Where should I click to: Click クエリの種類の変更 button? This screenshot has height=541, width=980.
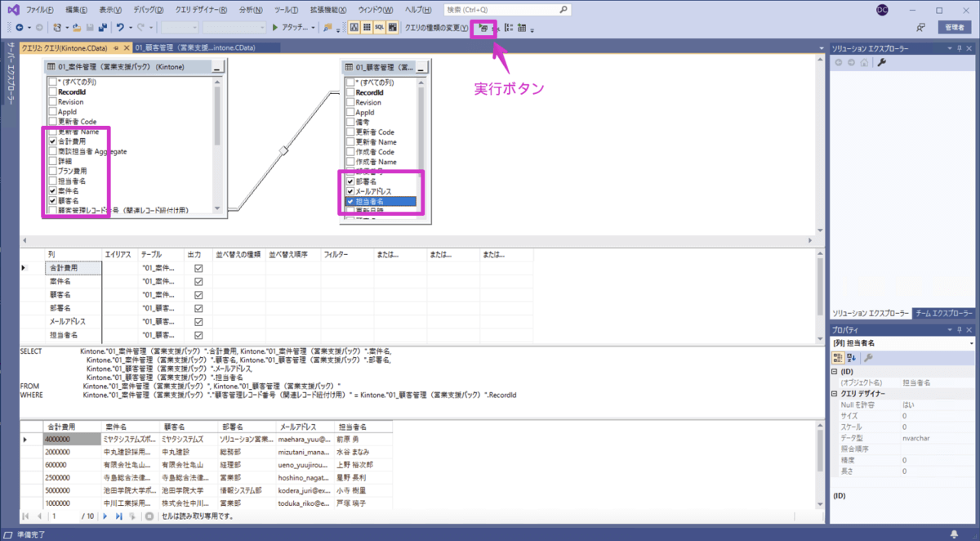point(438,28)
